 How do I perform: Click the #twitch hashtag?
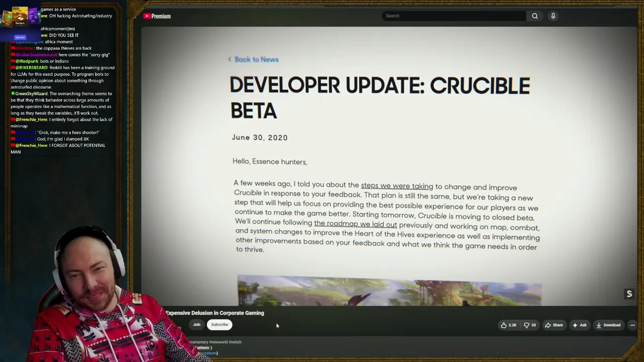pyautogui.click(x=235, y=342)
